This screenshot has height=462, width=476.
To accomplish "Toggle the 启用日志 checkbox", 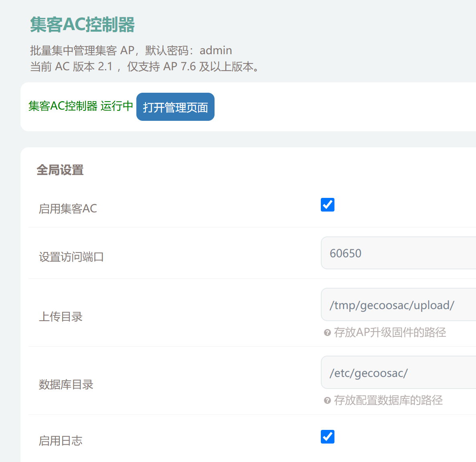I will [x=328, y=436].
